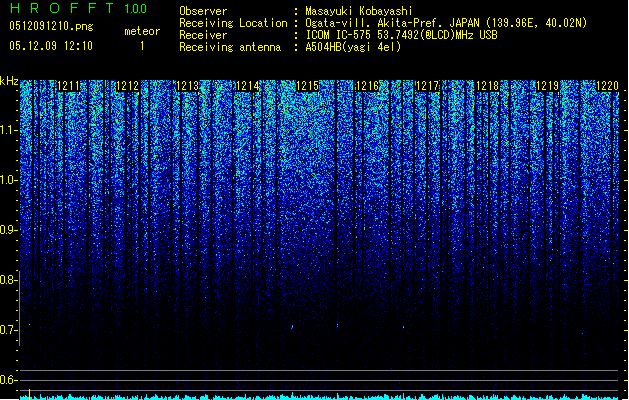The height and width of the screenshot is (400, 629).
Task: Click the date stamp 05.12.09 12:10
Action: (51, 46)
